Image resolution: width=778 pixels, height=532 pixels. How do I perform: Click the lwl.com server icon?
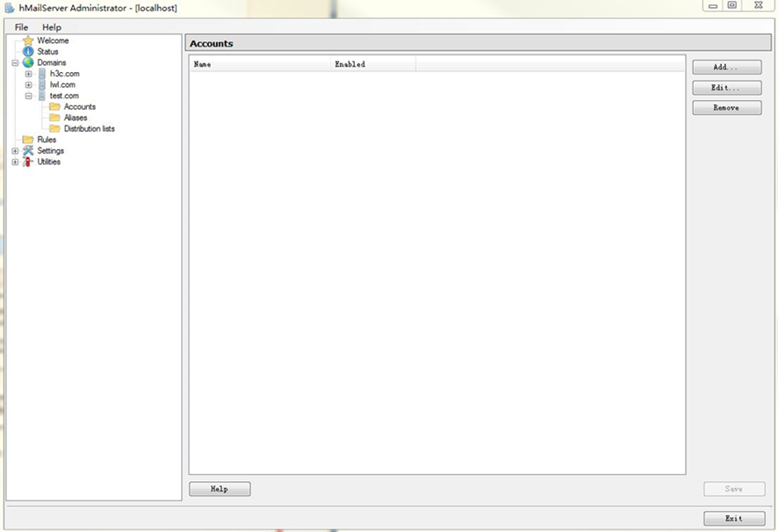point(41,84)
